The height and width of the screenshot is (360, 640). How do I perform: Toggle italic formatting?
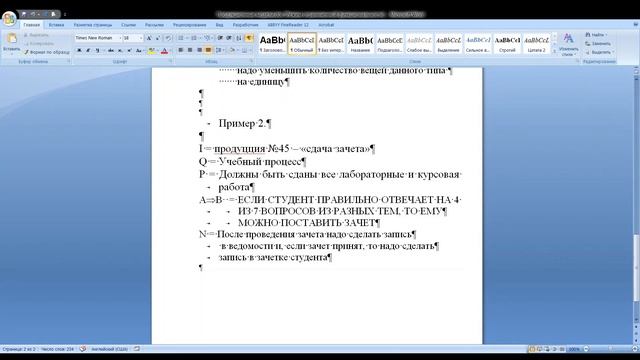click(88, 50)
